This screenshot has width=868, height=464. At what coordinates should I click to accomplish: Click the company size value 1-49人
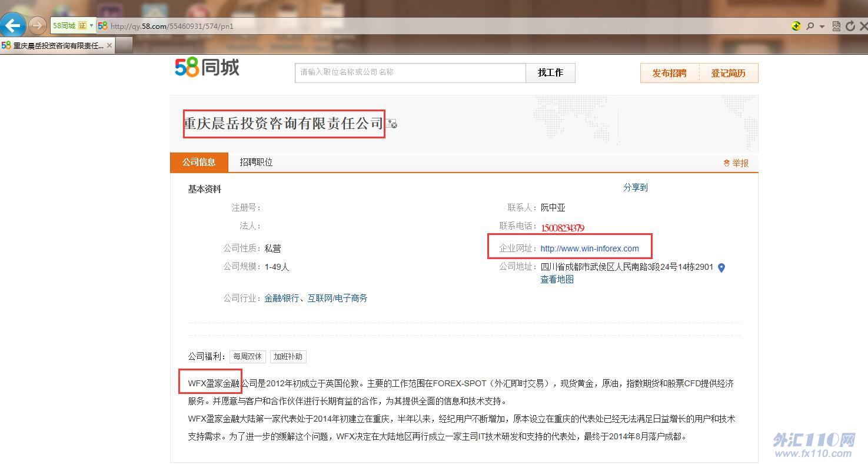[x=277, y=267]
